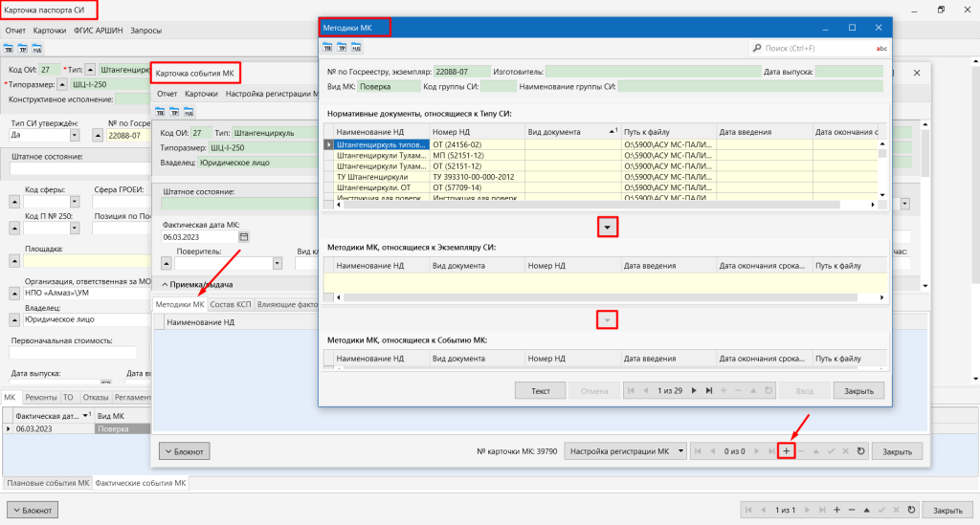Switch to Отказы tab
The image size is (980, 525).
[96, 397]
